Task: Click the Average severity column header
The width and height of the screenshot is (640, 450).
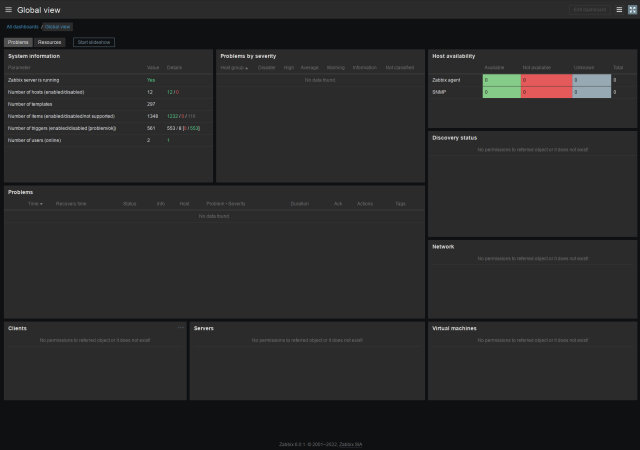Action: tap(309, 67)
